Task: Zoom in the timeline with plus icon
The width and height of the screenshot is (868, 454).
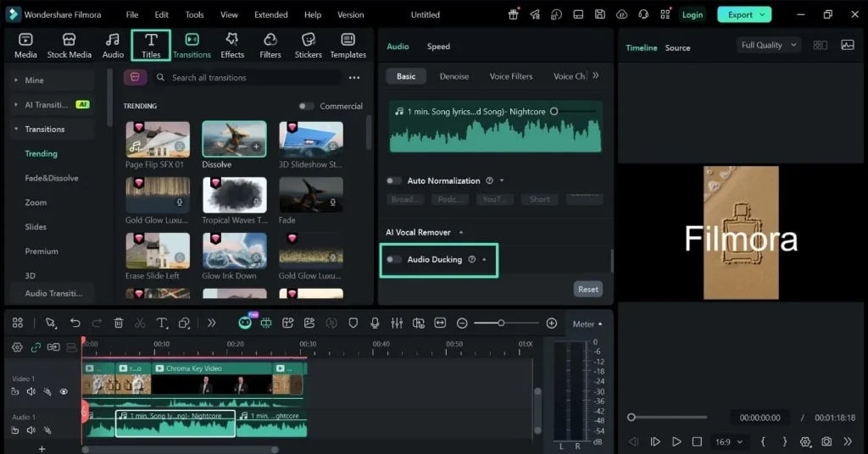Action: [x=551, y=323]
